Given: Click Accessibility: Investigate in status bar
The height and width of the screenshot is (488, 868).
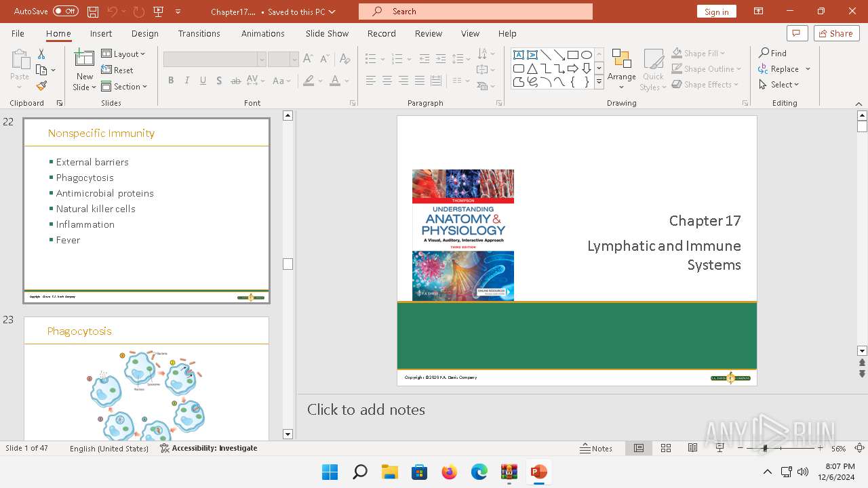Looking at the screenshot, I should pyautogui.click(x=209, y=448).
